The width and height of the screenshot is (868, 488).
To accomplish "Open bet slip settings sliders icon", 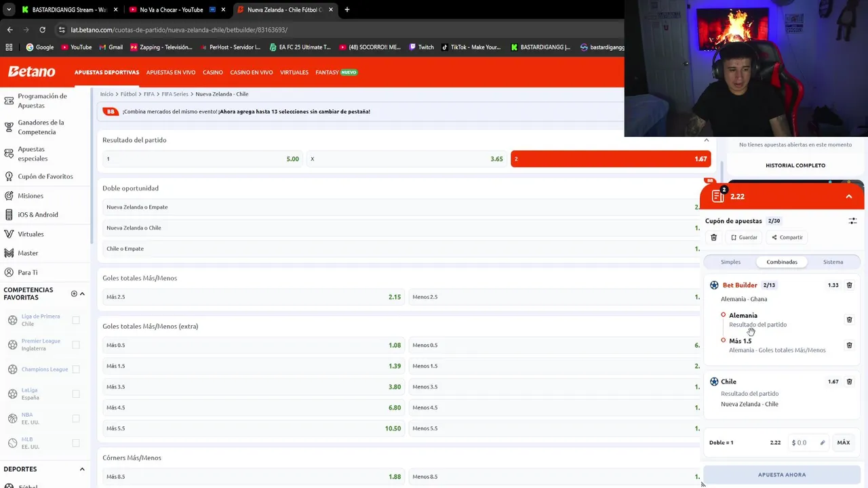I will (852, 221).
